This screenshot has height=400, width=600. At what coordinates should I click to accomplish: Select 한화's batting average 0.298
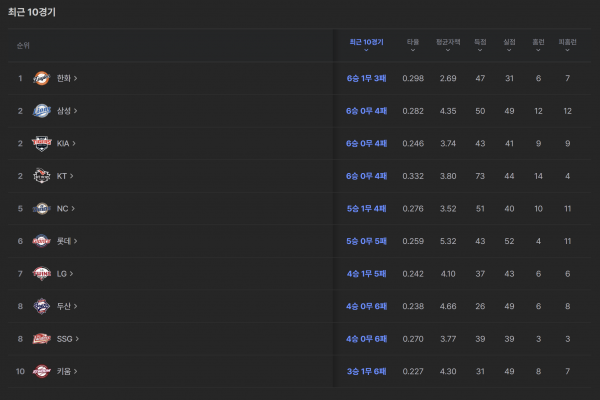(x=413, y=78)
